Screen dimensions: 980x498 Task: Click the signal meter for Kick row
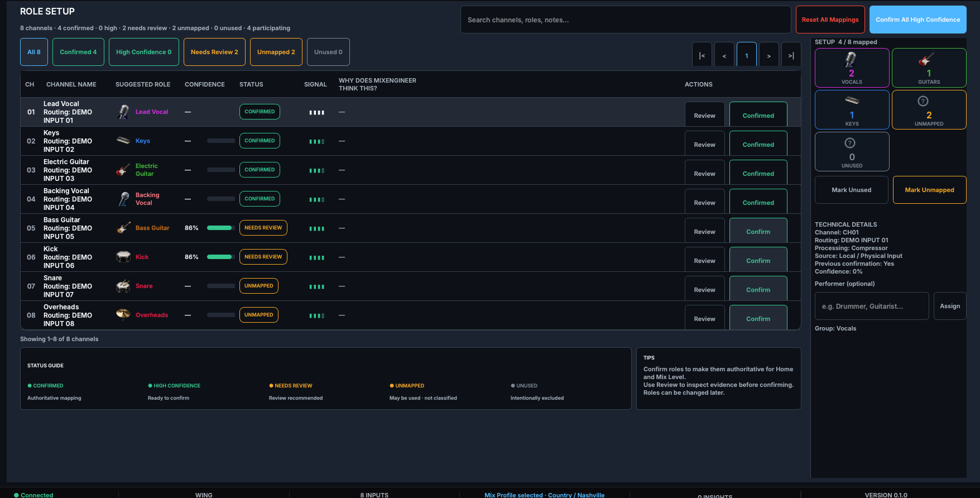tap(316, 257)
